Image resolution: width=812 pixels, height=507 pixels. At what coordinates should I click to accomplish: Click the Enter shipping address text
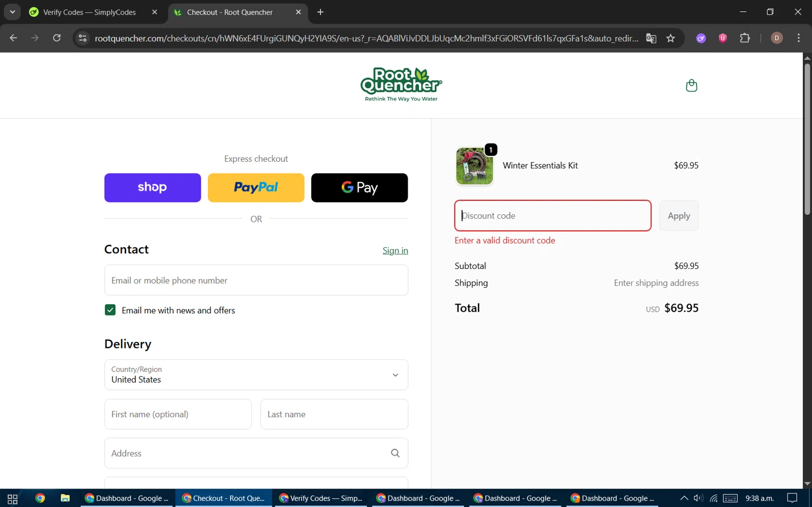pyautogui.click(x=656, y=283)
